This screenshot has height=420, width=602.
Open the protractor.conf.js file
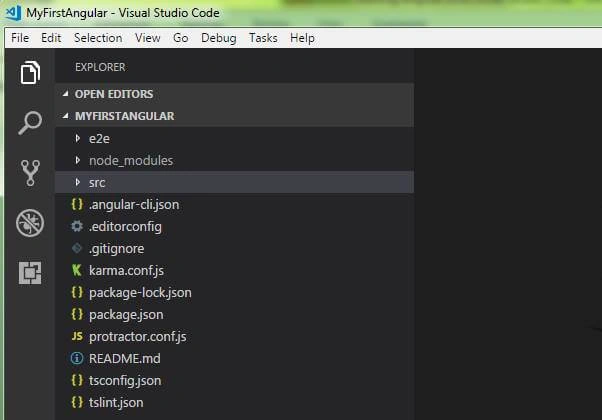tap(137, 337)
